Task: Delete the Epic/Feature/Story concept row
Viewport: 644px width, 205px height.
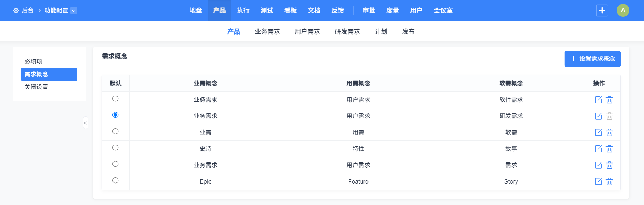Action: pyautogui.click(x=609, y=181)
